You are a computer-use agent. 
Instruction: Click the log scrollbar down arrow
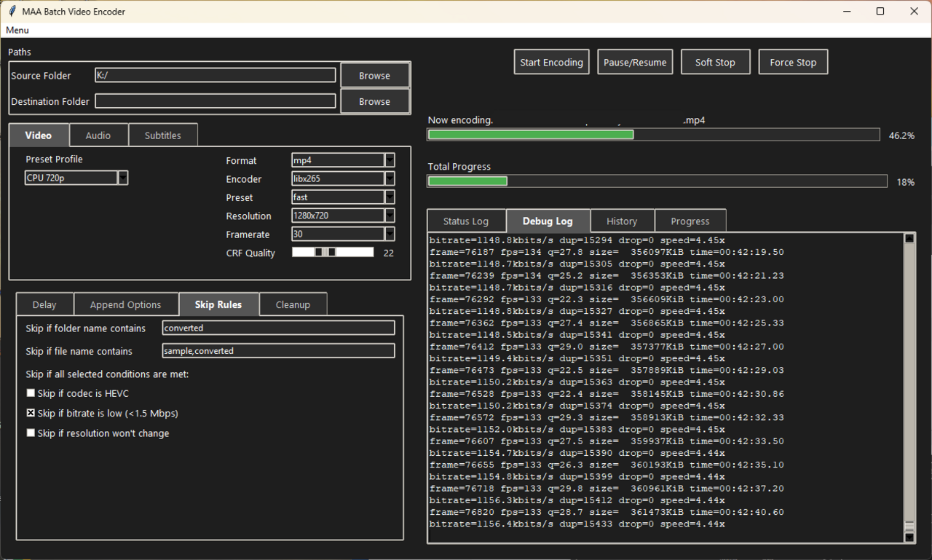pyautogui.click(x=909, y=537)
